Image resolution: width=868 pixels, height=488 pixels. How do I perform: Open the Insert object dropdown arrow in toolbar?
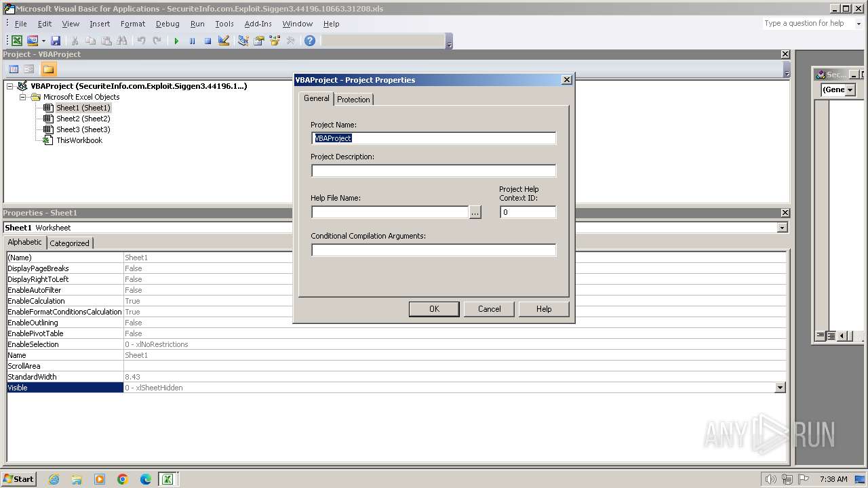click(x=43, y=41)
